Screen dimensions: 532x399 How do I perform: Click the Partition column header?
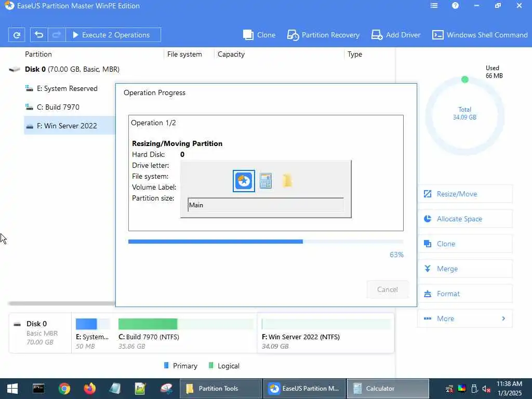[x=38, y=54]
